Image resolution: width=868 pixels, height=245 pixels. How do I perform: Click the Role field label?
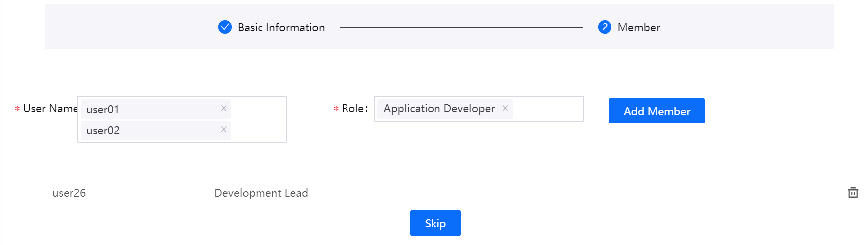point(353,109)
